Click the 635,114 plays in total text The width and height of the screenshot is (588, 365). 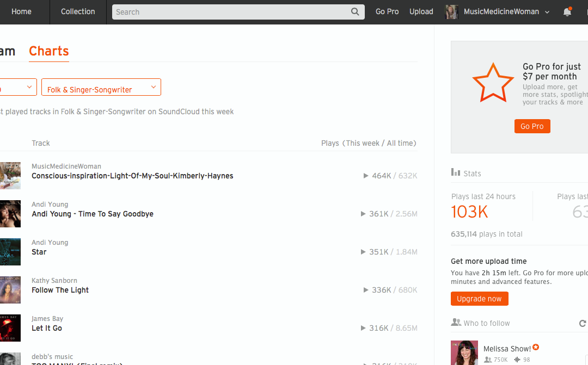(487, 234)
